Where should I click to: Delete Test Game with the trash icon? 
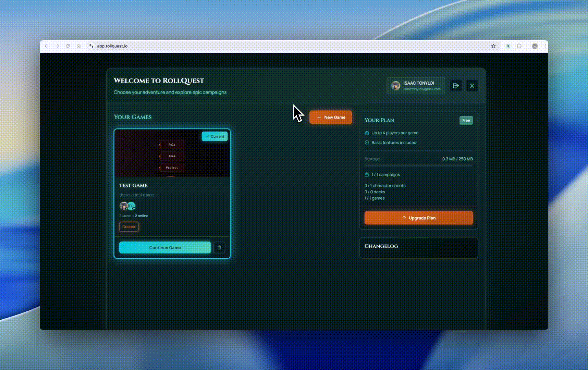[219, 247]
